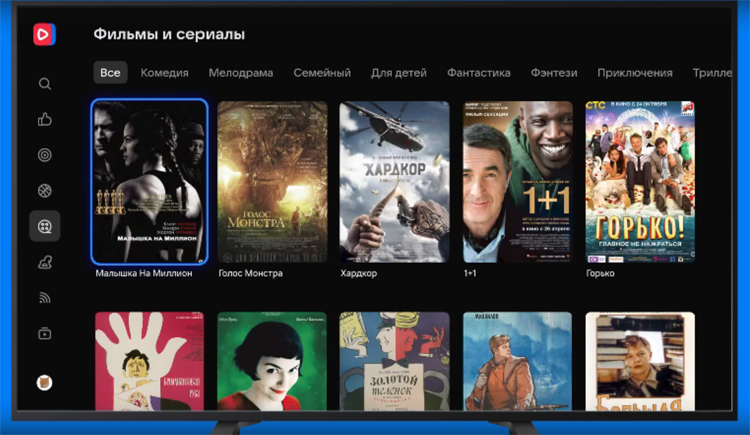This screenshot has height=435, width=750.
Task: Switch to the 'Мелодрама' genre tab
Action: tap(241, 73)
